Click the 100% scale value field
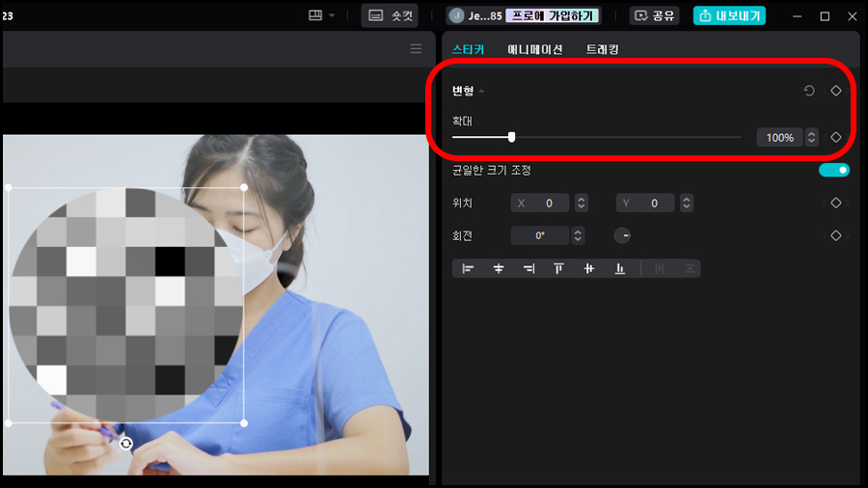 point(779,137)
